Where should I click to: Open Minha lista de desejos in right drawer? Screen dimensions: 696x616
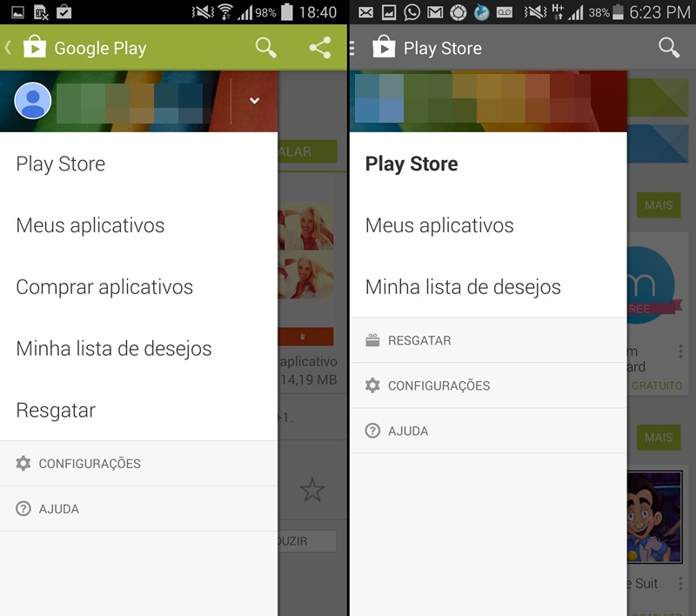coord(488,287)
